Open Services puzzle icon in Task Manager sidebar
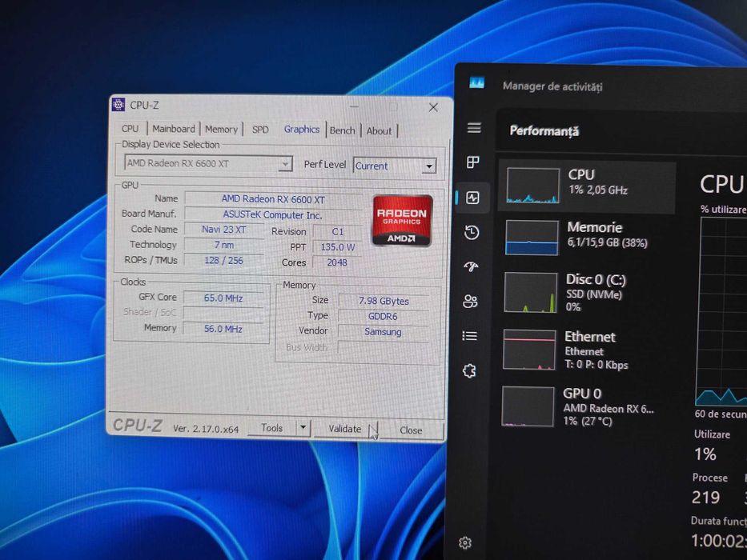The height and width of the screenshot is (560, 747). click(469, 370)
